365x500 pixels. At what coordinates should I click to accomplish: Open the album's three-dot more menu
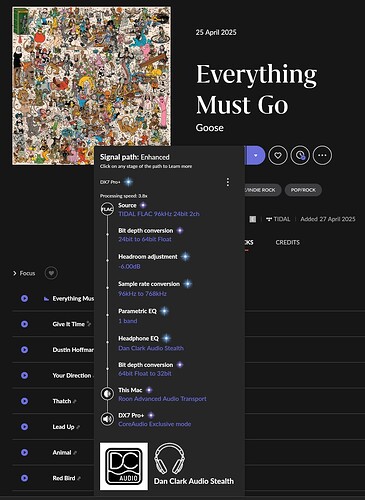tap(322, 155)
